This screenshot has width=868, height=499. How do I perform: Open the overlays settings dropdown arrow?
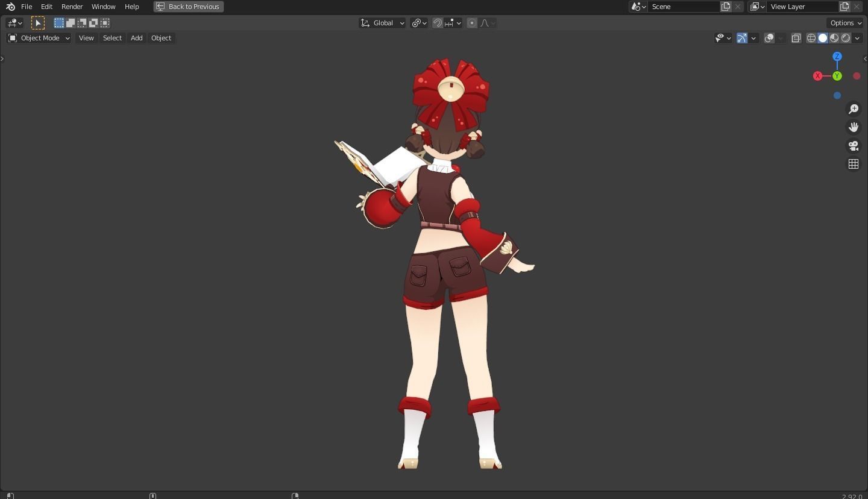click(x=781, y=38)
